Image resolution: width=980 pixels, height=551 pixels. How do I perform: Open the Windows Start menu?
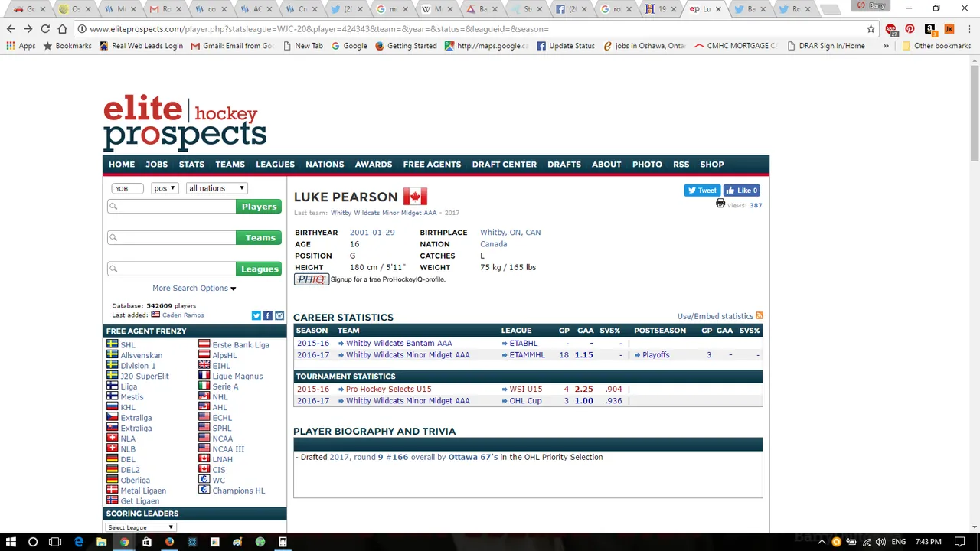pyautogui.click(x=11, y=542)
